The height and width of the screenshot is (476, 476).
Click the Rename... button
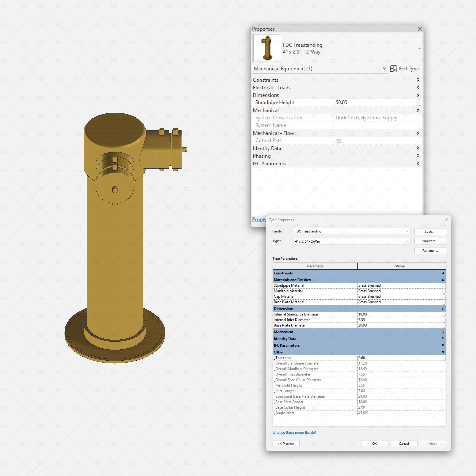(430, 250)
